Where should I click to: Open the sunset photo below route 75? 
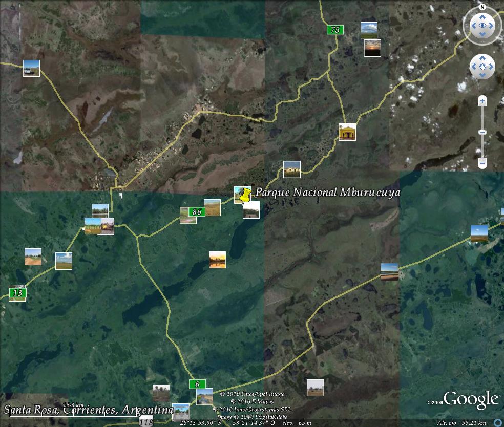372,48
